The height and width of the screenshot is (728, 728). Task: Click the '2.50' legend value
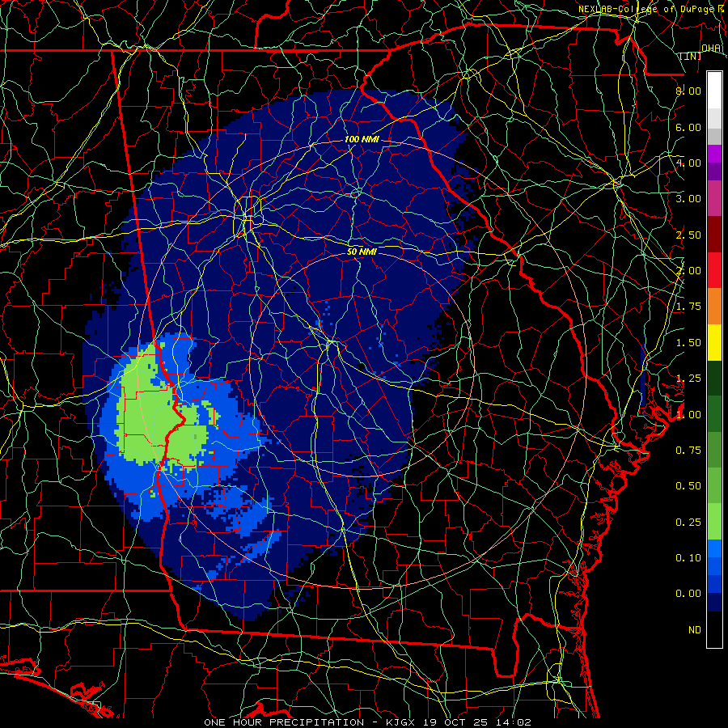[688, 235]
